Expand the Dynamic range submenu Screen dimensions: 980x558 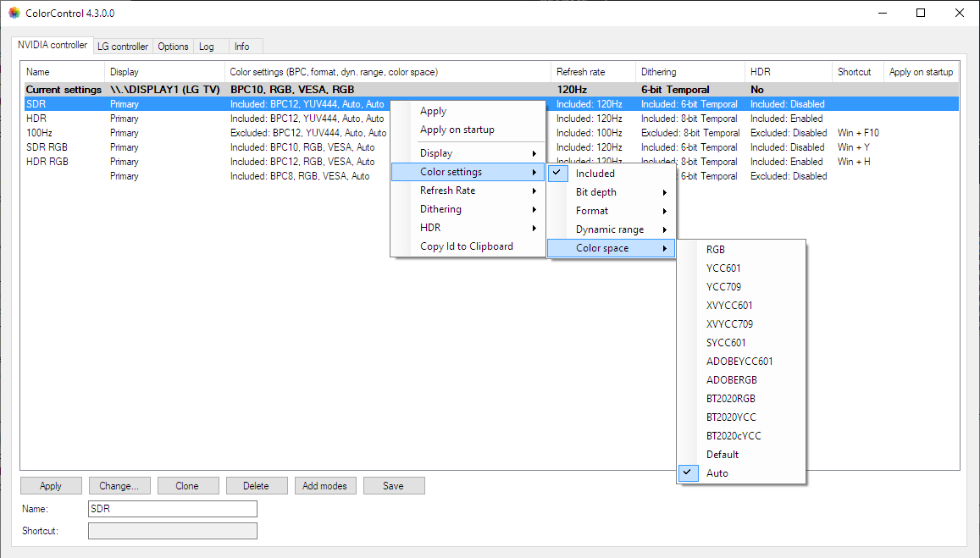click(610, 229)
